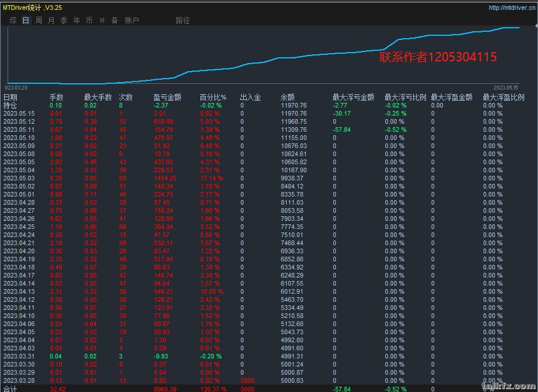The width and height of the screenshot is (538, 392).
Task: Click the 最大浮盈比例 column header
Action: point(504,97)
